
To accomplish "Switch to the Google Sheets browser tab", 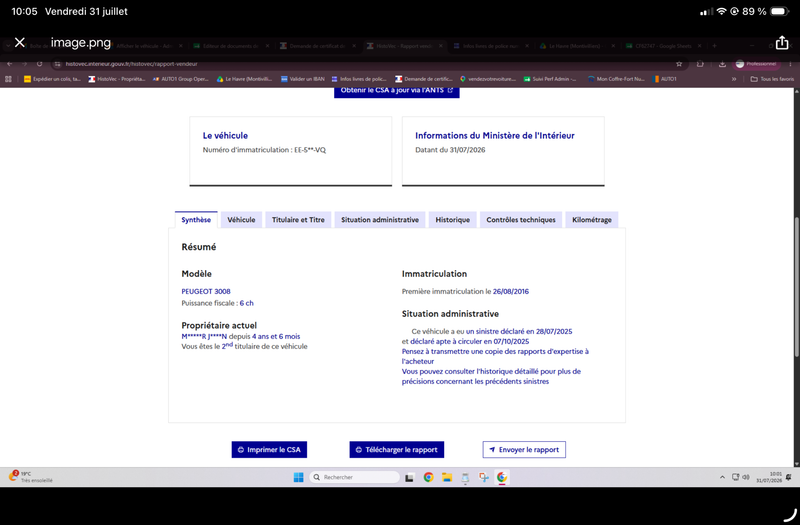I will (662, 46).
